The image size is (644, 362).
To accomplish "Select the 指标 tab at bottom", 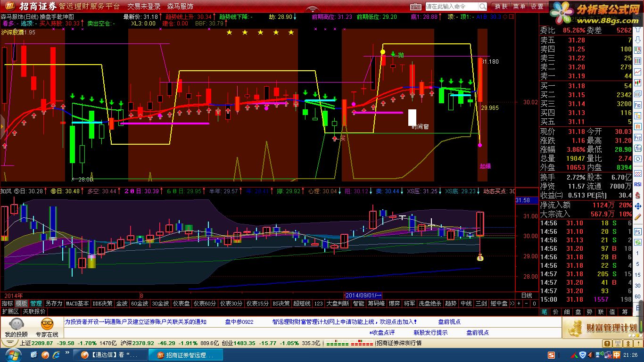I will pos(7,304).
